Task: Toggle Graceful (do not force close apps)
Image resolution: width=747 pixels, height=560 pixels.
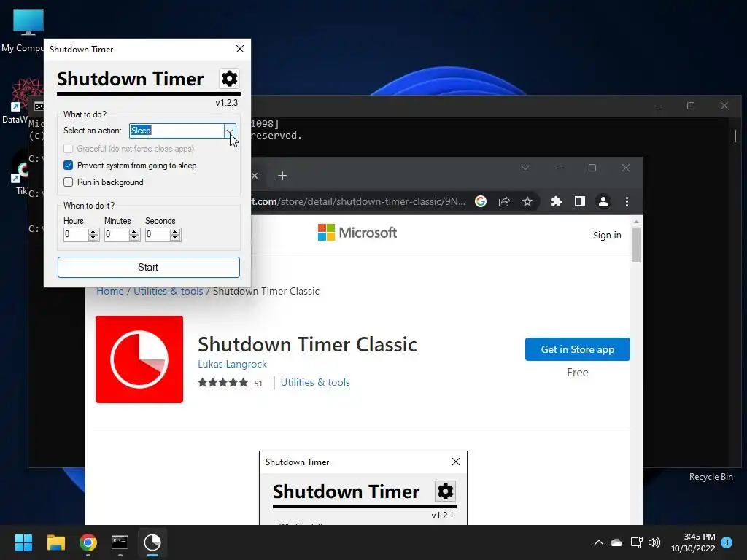Action: tap(129, 149)
